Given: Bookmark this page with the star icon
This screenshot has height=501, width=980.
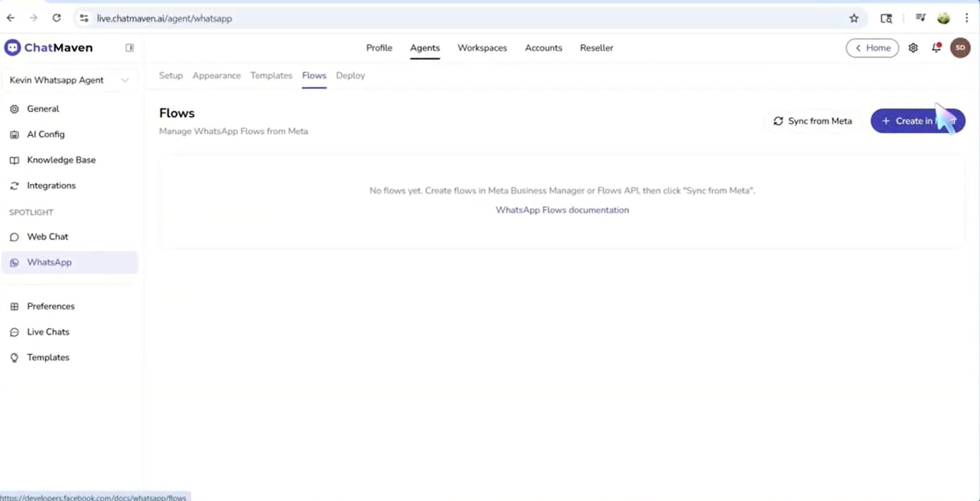Looking at the screenshot, I should 854,18.
